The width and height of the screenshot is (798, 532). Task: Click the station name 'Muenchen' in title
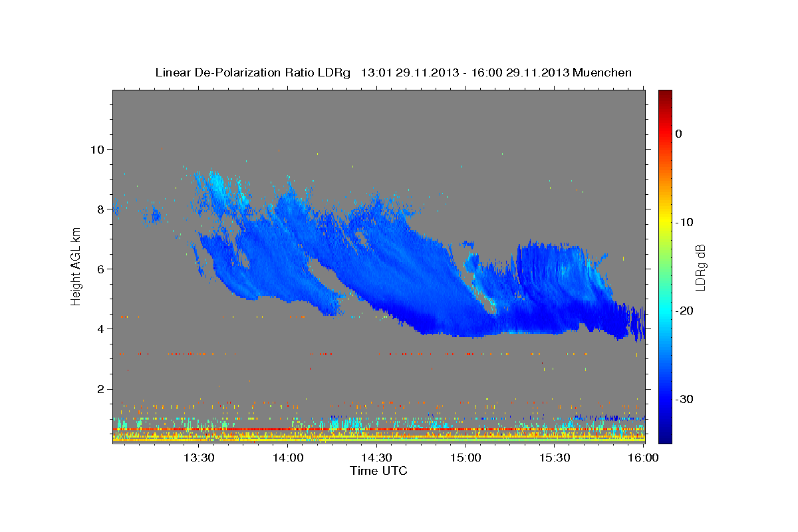[x=602, y=72]
